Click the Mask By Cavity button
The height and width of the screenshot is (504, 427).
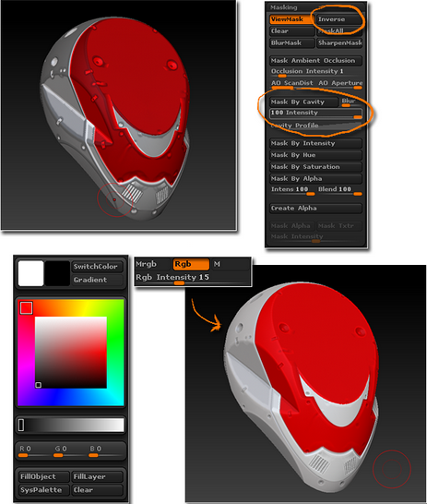pyautogui.click(x=303, y=102)
